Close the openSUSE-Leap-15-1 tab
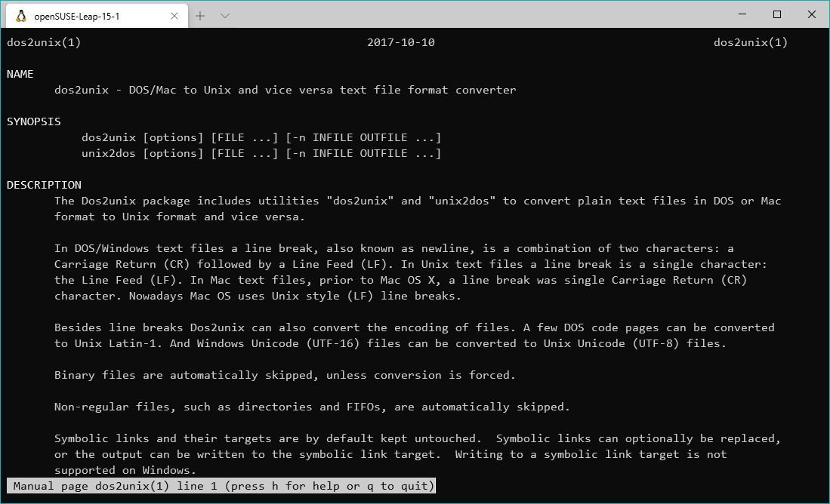Viewport: 830px width, 504px height. point(173,15)
